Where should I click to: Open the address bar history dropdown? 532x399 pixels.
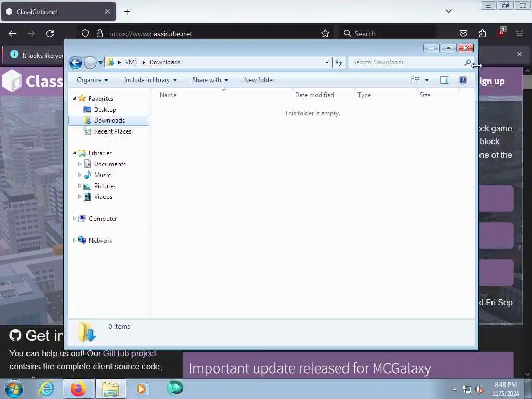(327, 62)
